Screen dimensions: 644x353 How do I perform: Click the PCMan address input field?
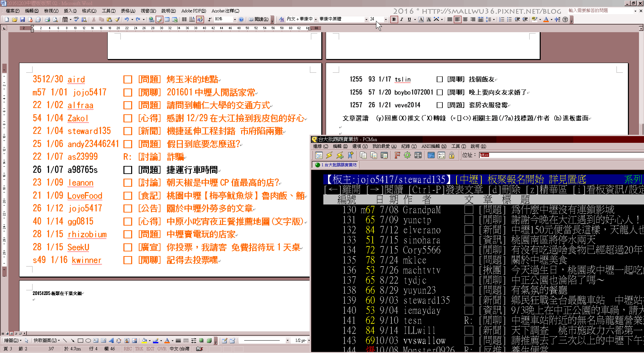[x=561, y=155]
